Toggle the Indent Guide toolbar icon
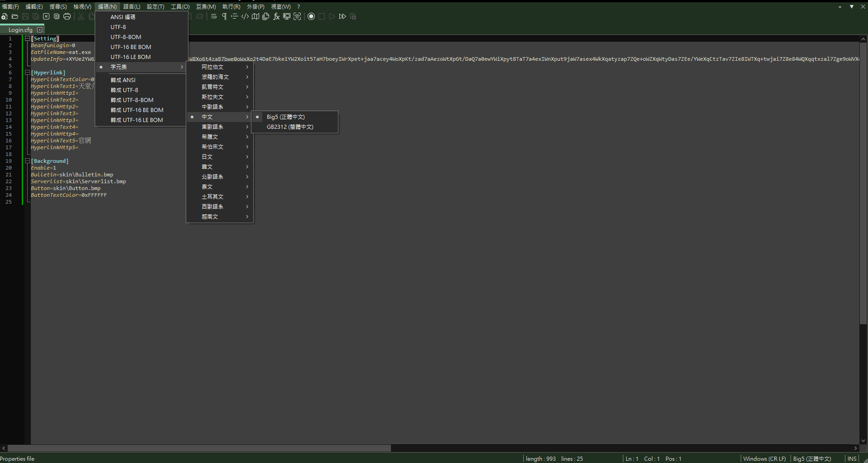 point(235,16)
